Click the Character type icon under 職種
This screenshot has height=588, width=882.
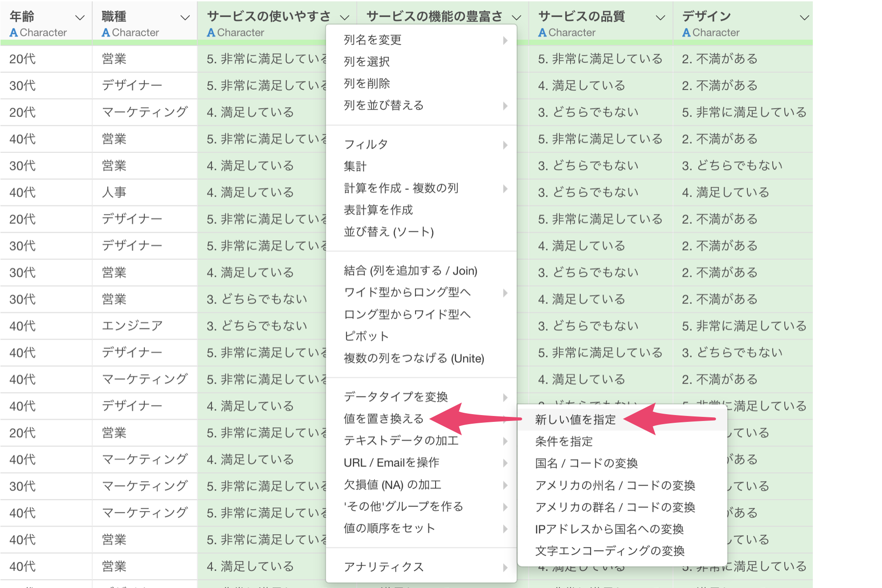point(106,33)
